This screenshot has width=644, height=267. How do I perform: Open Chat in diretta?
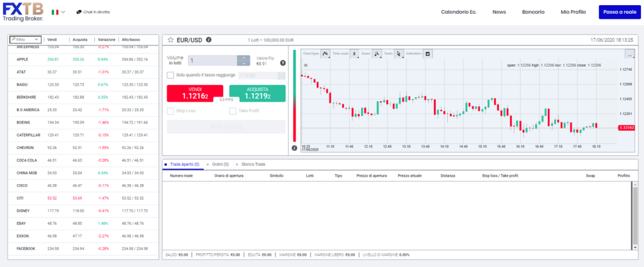pos(93,12)
